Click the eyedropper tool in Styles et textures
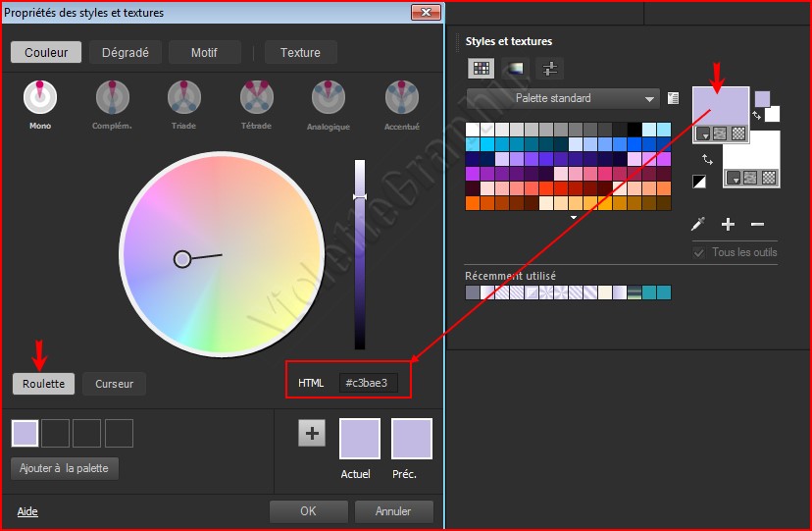The image size is (812, 531). coord(698,224)
